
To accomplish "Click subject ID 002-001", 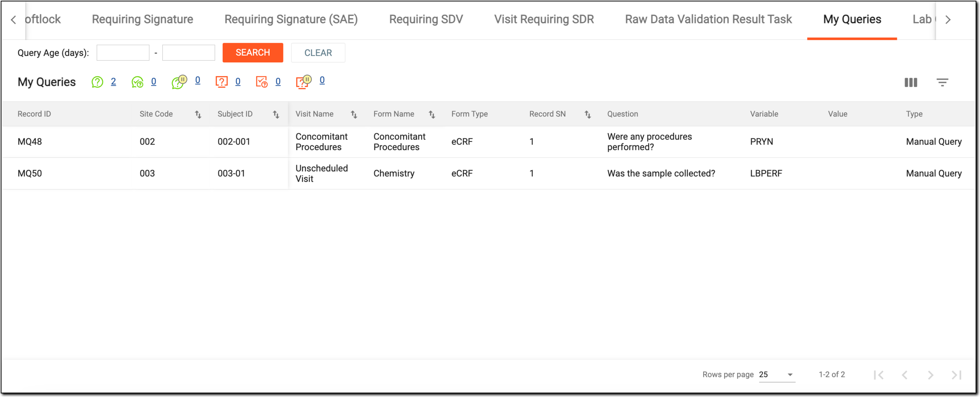I will click(234, 142).
